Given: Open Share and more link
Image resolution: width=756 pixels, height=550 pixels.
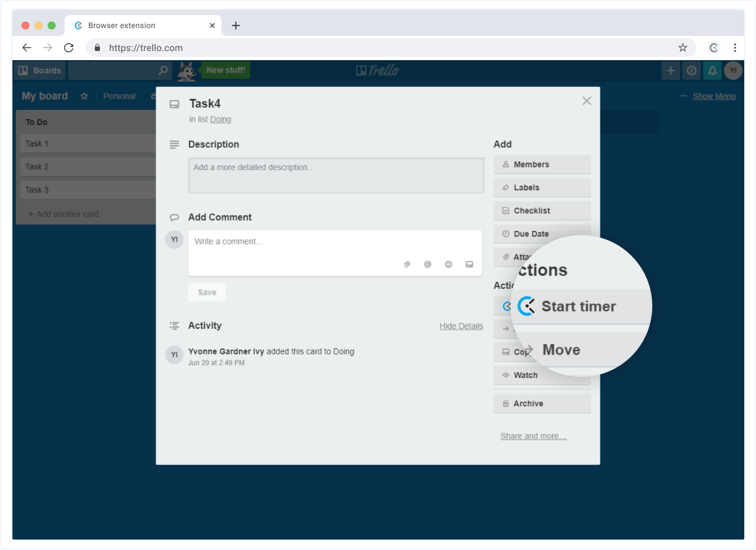Looking at the screenshot, I should (533, 436).
